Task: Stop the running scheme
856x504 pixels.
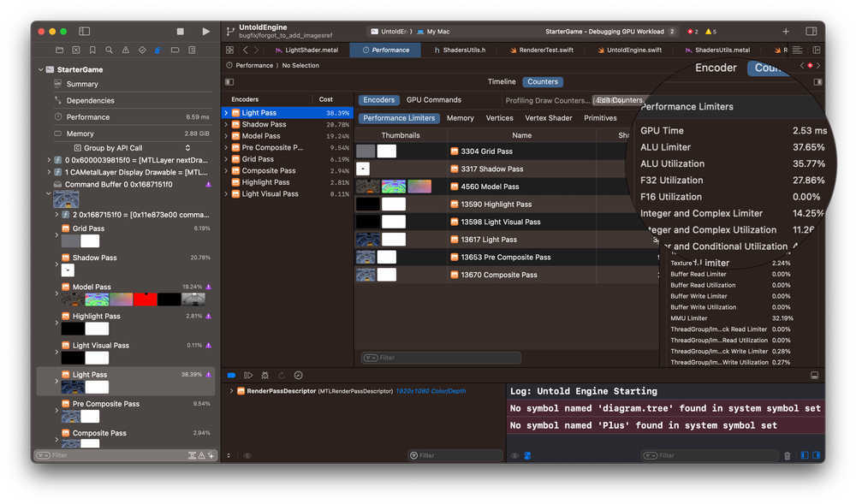Action: tap(180, 32)
